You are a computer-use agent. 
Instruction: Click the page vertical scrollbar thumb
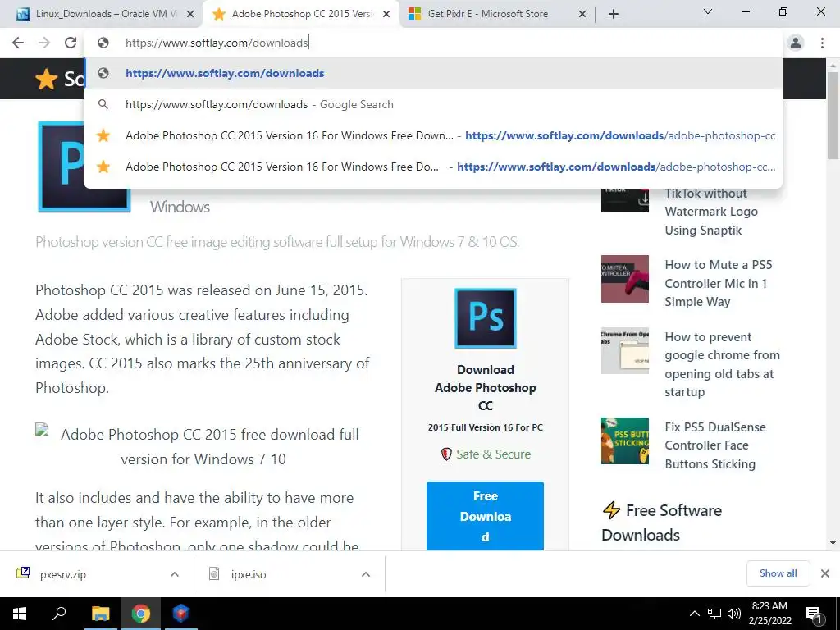[x=833, y=116]
